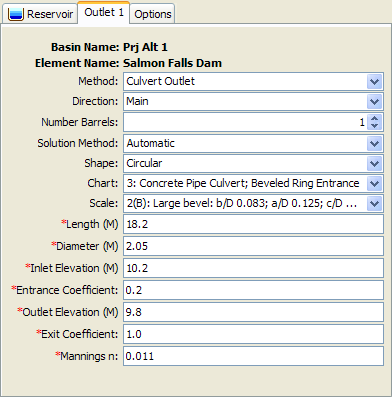Switch to the Reservoir tab

click(x=40, y=14)
